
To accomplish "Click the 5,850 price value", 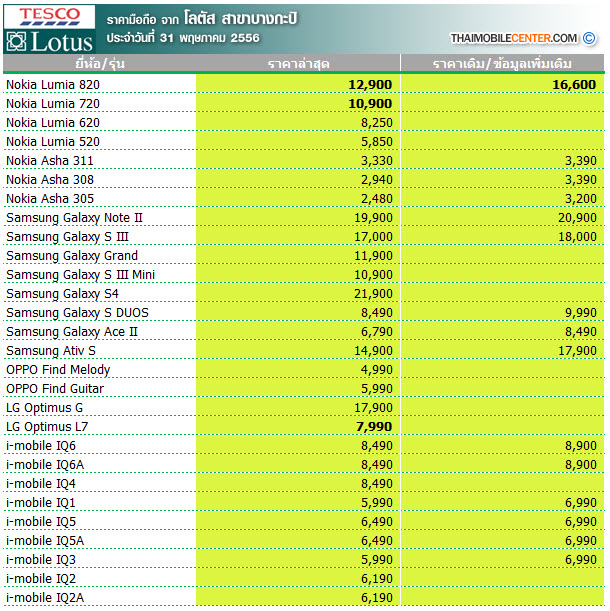I will [x=377, y=142].
